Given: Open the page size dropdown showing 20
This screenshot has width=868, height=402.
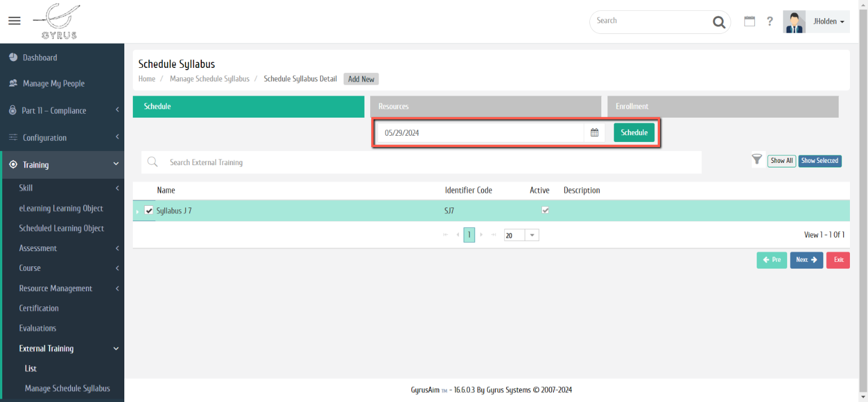Looking at the screenshot, I should (532, 235).
